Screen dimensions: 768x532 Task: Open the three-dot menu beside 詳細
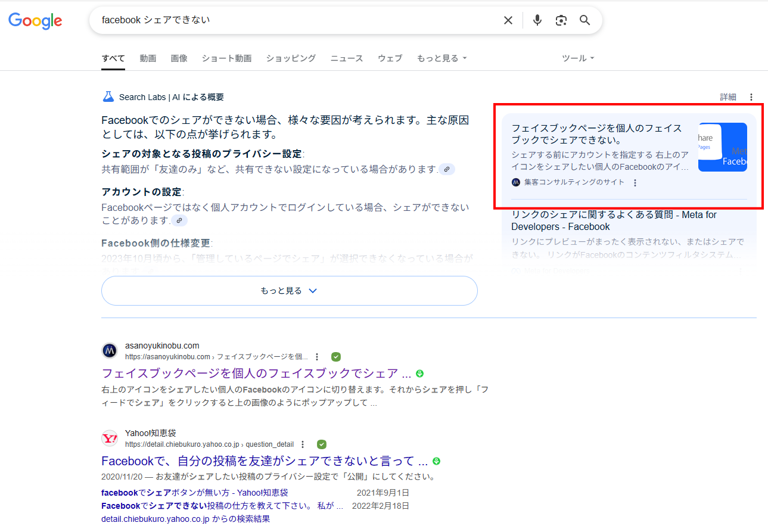(751, 97)
